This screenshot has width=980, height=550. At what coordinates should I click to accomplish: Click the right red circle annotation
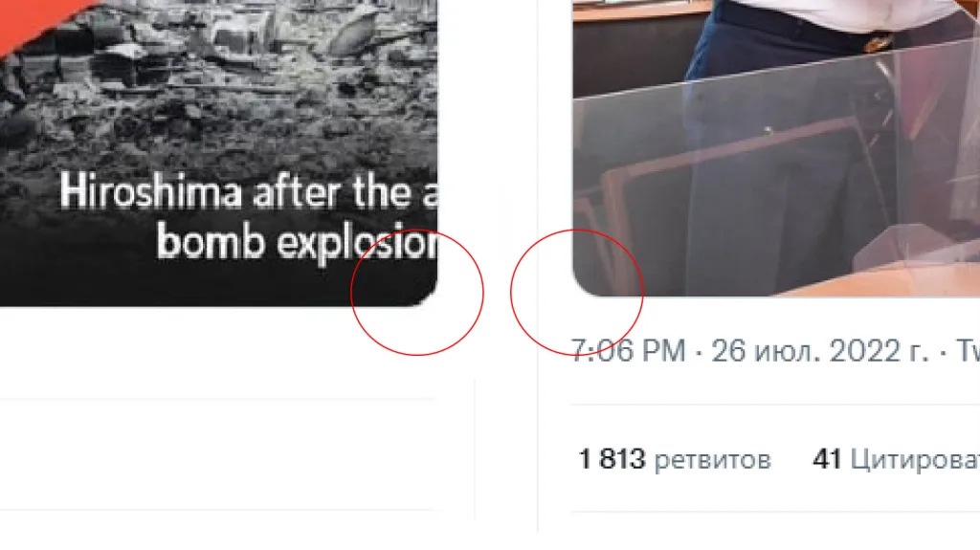click(576, 293)
